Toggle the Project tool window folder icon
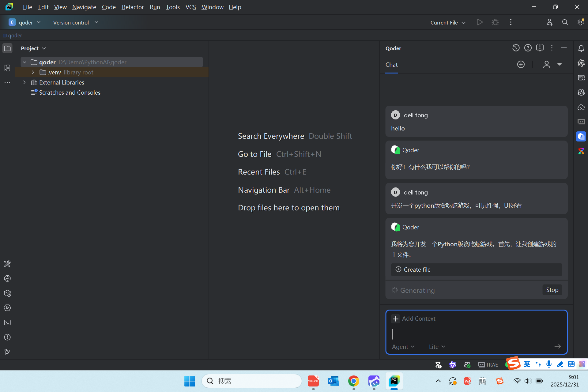The image size is (588, 392). pos(7,48)
